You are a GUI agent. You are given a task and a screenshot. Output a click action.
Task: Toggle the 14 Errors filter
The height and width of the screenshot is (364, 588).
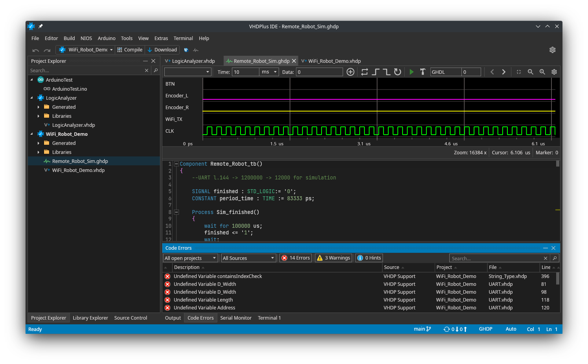[296, 258]
